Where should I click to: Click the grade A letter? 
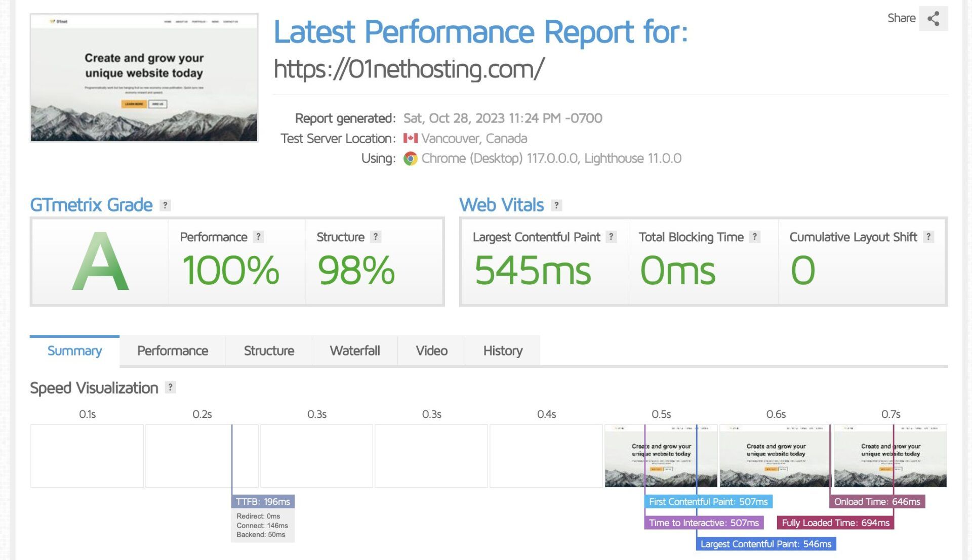tap(100, 262)
